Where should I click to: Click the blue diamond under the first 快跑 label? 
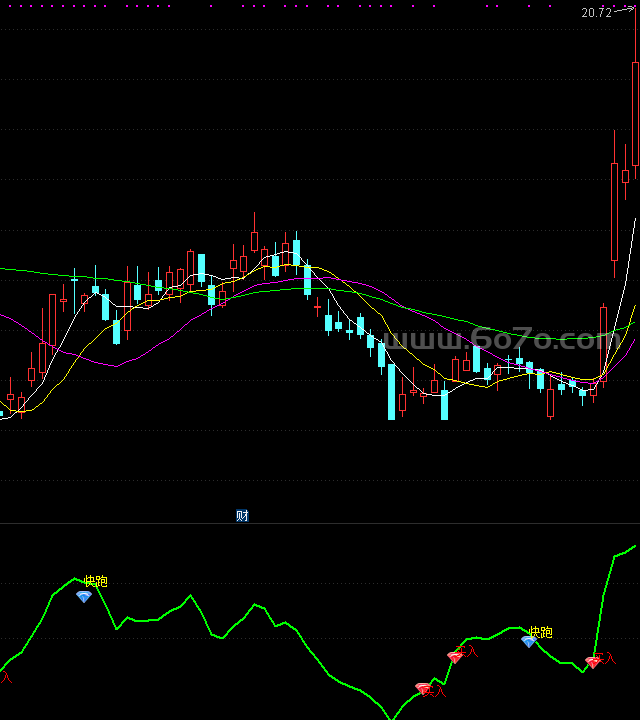click(84, 597)
